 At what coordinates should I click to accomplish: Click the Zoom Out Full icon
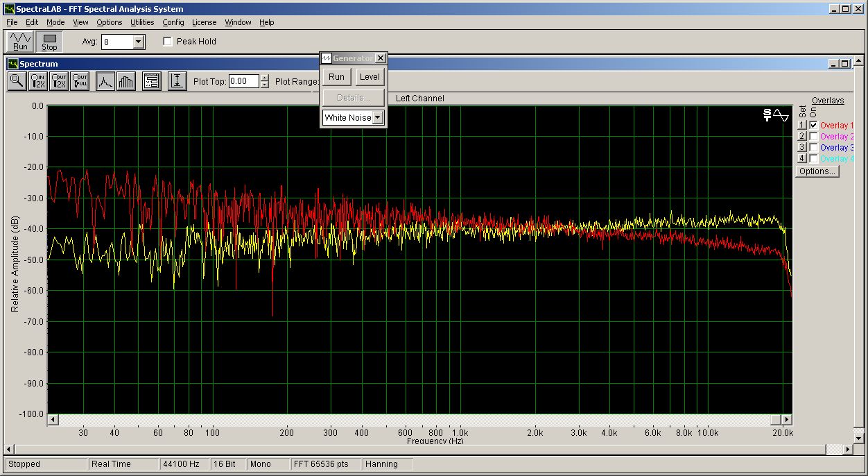pos(80,81)
